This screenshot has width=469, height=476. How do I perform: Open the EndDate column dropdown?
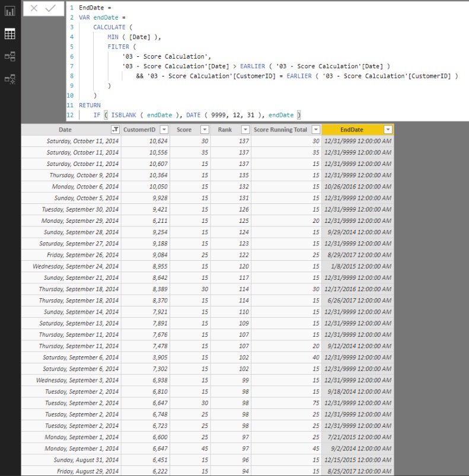tap(388, 130)
